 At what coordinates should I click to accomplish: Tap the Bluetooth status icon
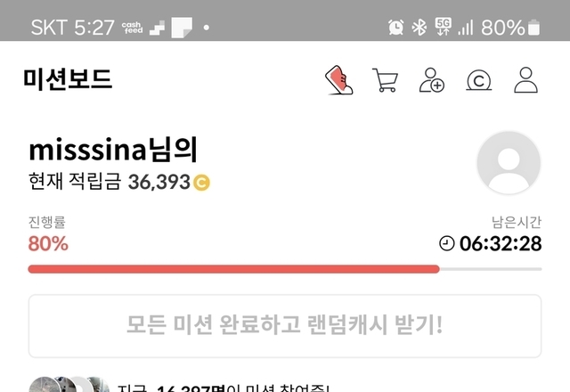tap(419, 28)
